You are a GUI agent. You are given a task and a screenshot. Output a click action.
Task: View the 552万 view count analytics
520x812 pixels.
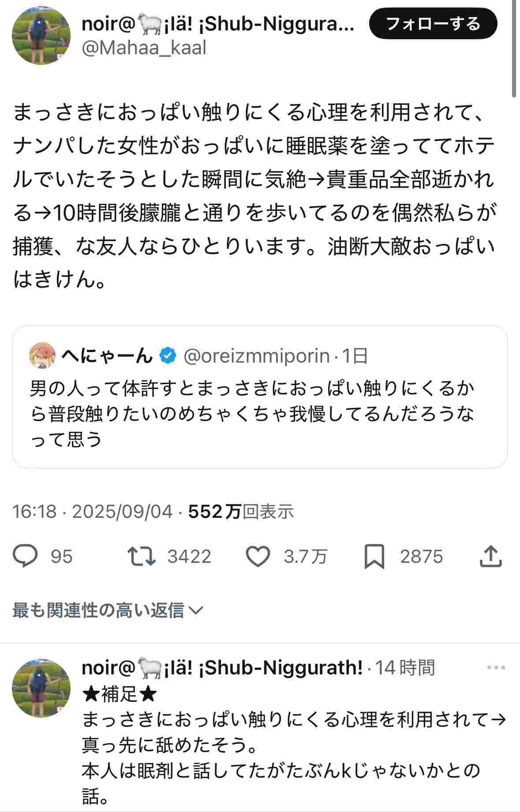241,512
